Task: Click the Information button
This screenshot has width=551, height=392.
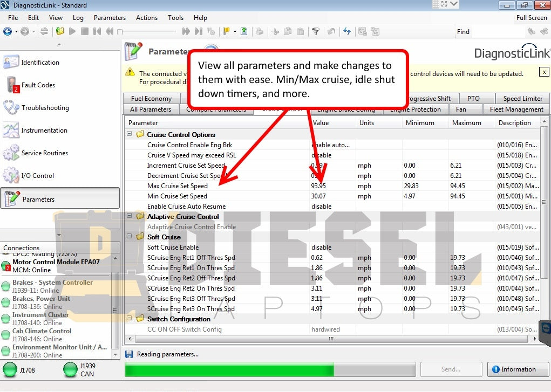Action: (x=518, y=369)
